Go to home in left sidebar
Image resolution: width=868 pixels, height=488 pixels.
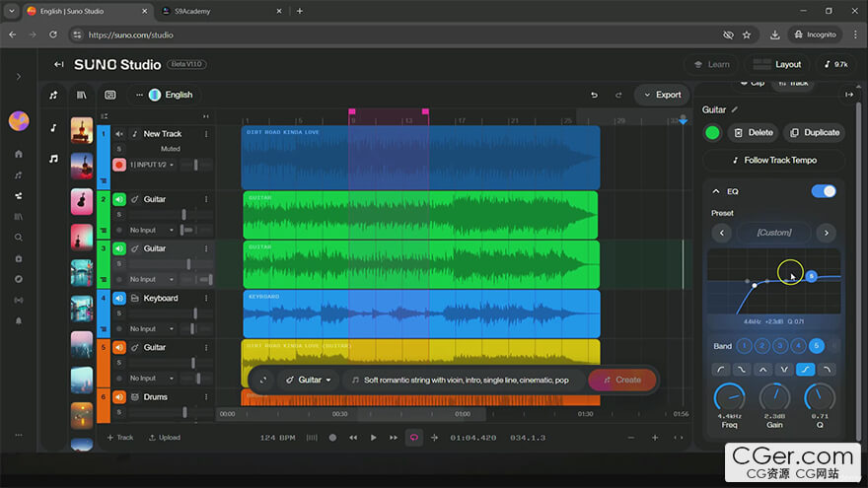coord(19,154)
